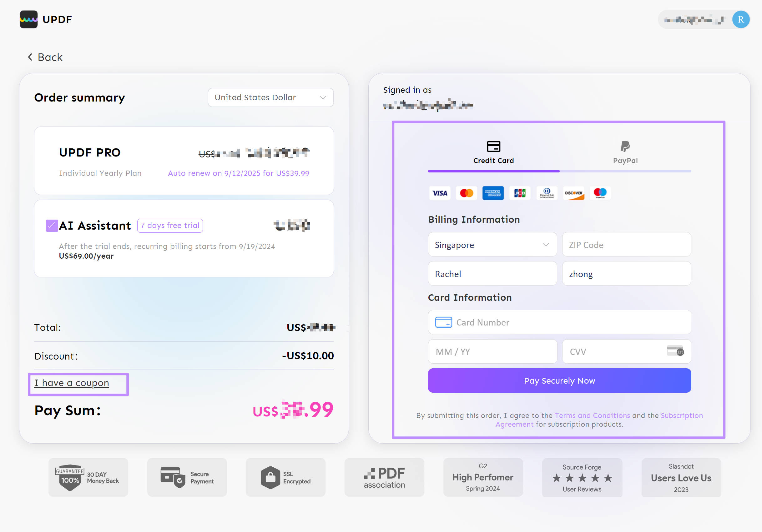Viewport: 762px width, 532px height.
Task: Select the Visa card icon
Action: (440, 193)
